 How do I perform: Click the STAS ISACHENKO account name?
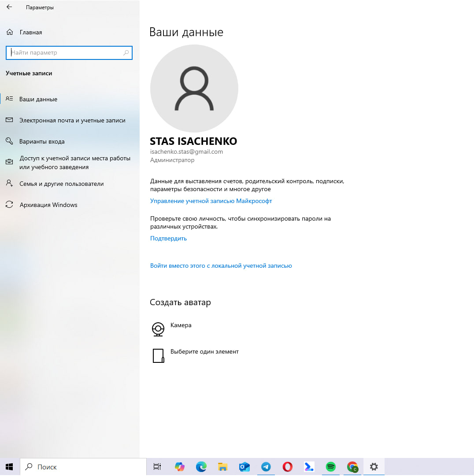point(193,141)
